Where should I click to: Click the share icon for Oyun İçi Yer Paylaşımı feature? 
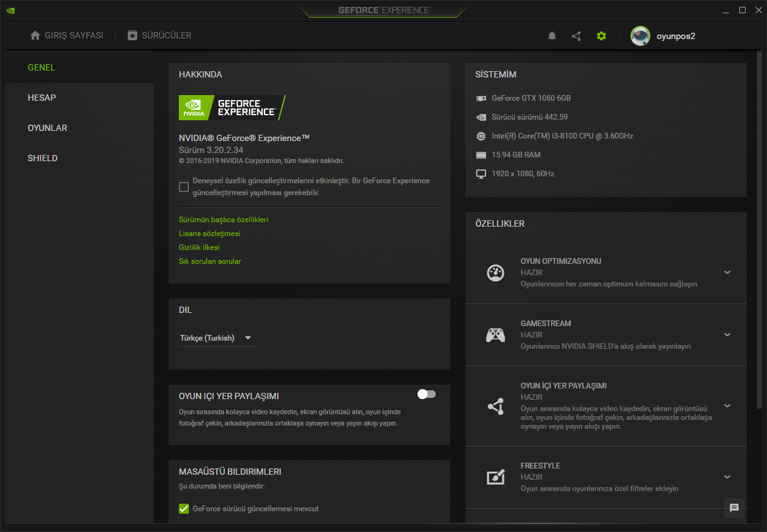point(496,406)
